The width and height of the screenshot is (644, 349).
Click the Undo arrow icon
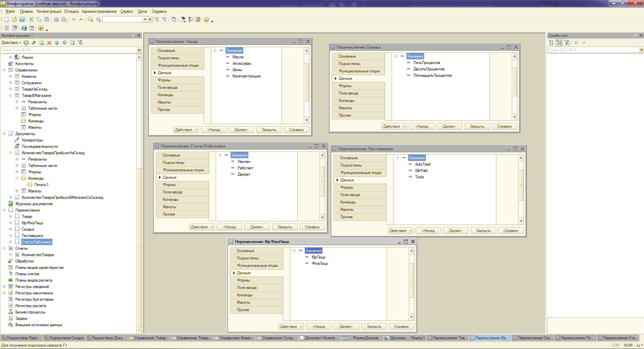74,19
